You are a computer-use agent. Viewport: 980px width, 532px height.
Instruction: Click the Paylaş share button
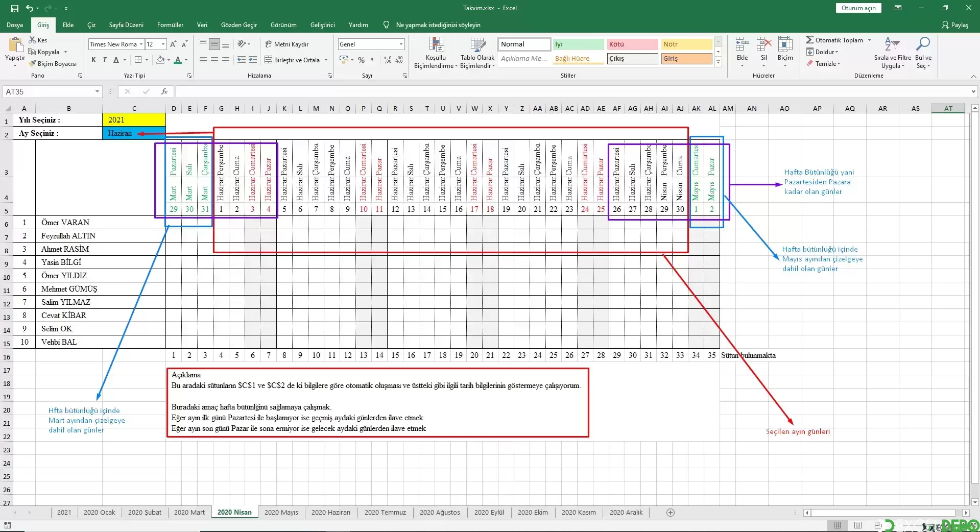(955, 25)
